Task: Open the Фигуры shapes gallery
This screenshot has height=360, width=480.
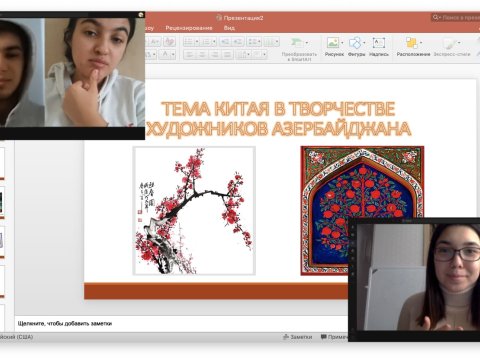Action: (x=356, y=47)
